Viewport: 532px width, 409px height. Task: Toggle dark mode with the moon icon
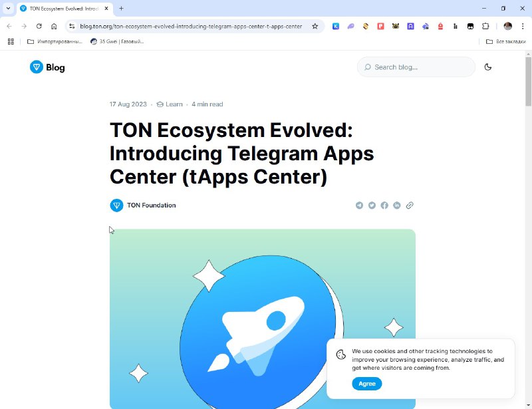click(488, 67)
